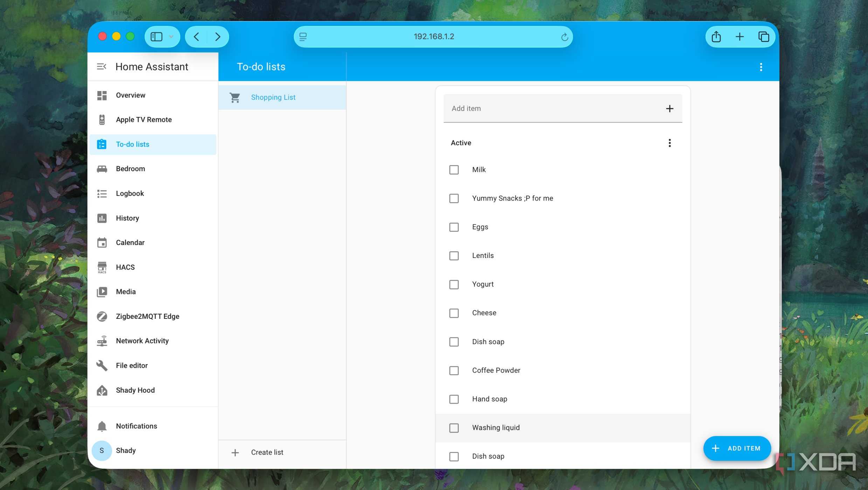
Task: Select the Bedroom bed icon
Action: [102, 169]
